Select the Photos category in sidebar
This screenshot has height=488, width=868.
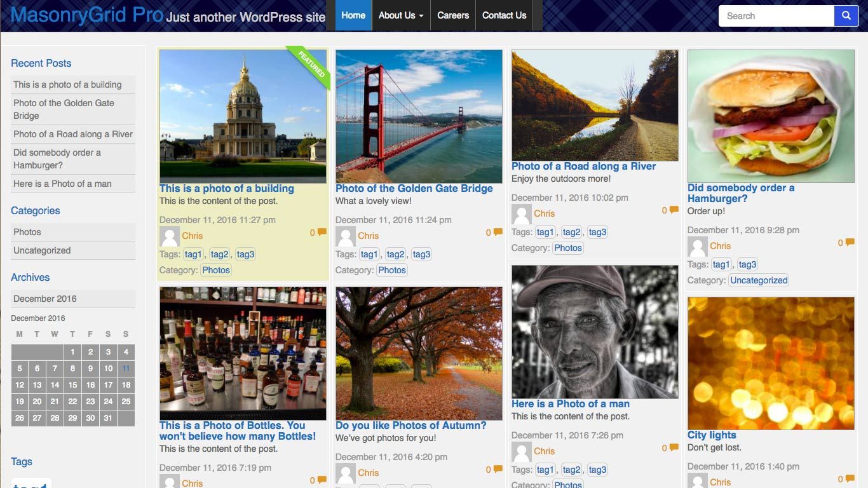coord(27,232)
